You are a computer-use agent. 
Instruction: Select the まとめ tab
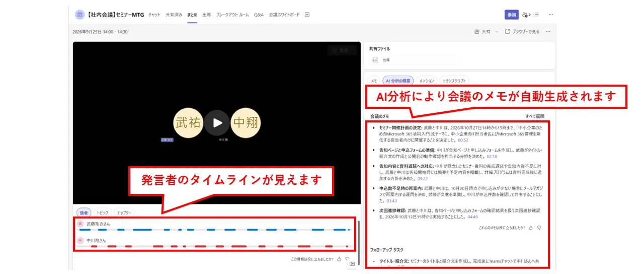(x=192, y=15)
